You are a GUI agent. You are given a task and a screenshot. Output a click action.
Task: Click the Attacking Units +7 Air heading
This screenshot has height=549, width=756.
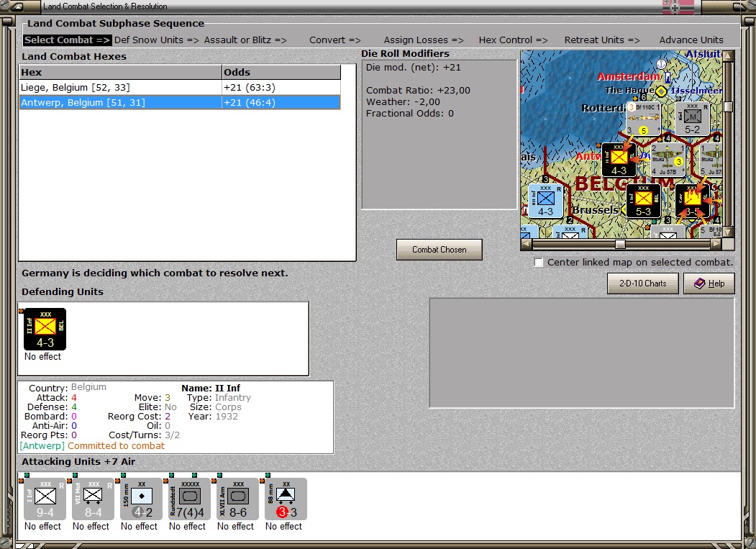(78, 462)
